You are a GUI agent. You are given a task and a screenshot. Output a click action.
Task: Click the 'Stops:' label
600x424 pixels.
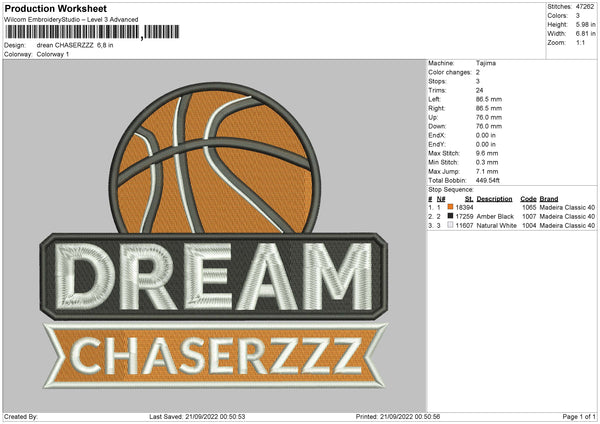[x=437, y=81]
